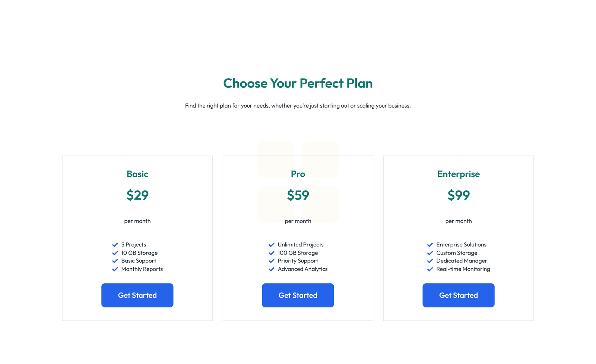Viewport: 596px width, 364px height.
Task: Click the checkmark beside Unlimited Projects
Action: point(272,245)
